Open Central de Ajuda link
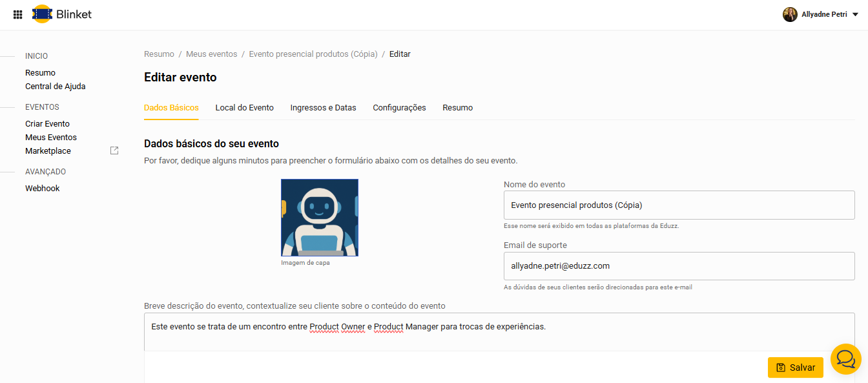 tap(55, 86)
